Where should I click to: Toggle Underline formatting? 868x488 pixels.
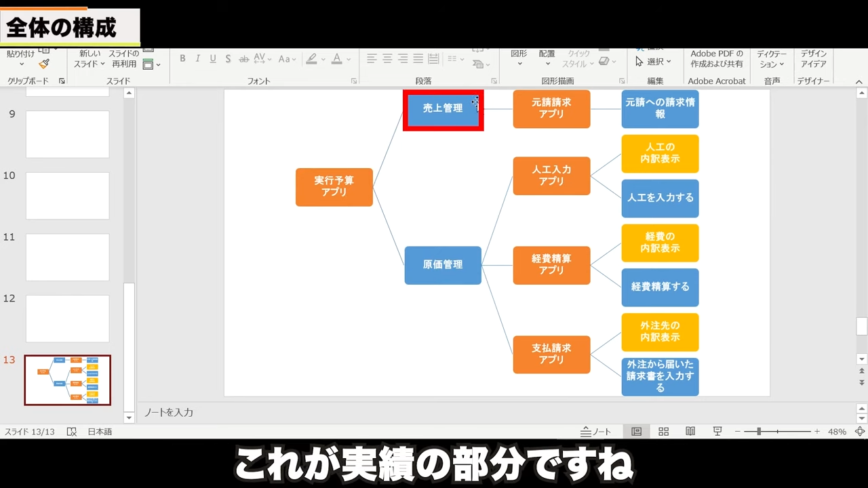coord(213,59)
